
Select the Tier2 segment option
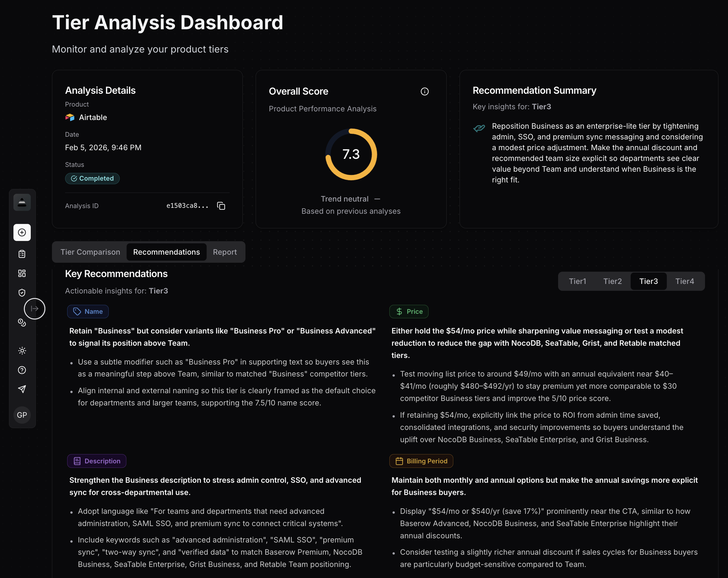pyautogui.click(x=612, y=281)
